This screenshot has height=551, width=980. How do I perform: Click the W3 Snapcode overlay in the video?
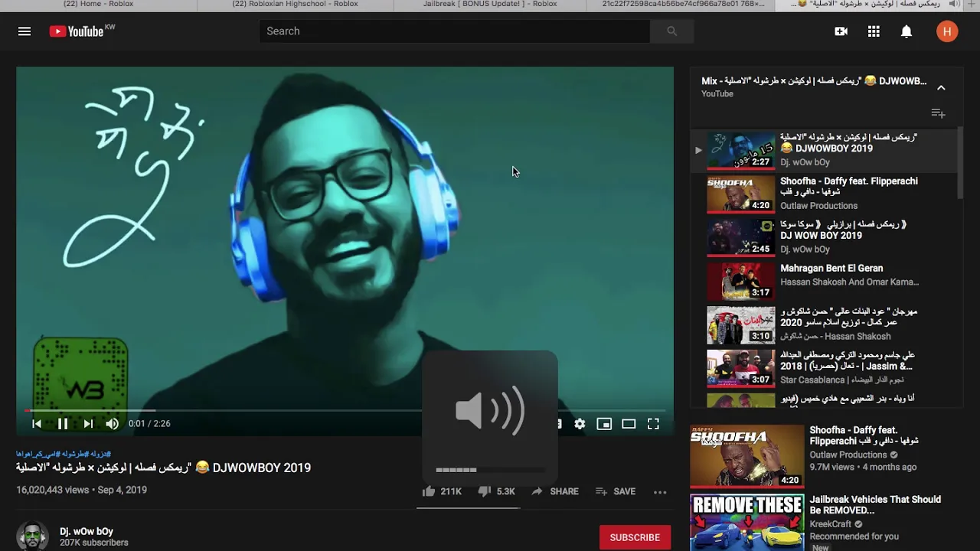point(80,384)
